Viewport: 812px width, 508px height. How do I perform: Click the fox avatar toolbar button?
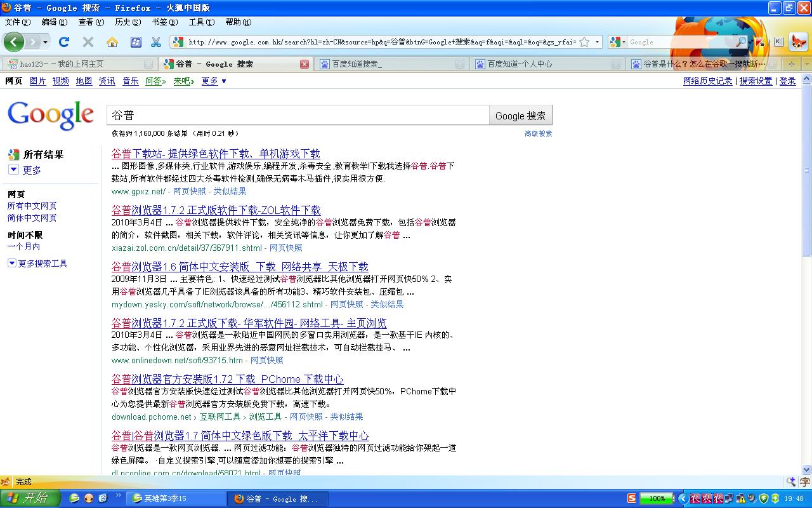tap(799, 42)
